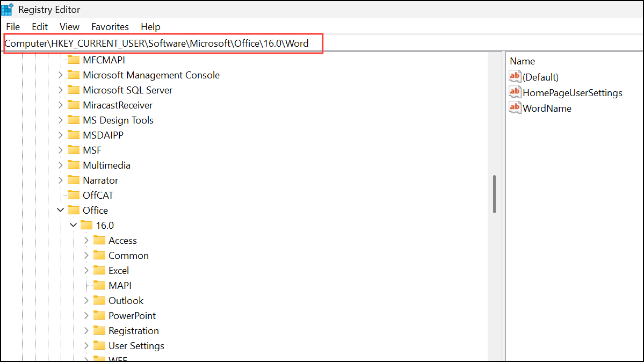This screenshot has height=362, width=644.
Task: Open the Edit menu
Action: [x=39, y=26]
